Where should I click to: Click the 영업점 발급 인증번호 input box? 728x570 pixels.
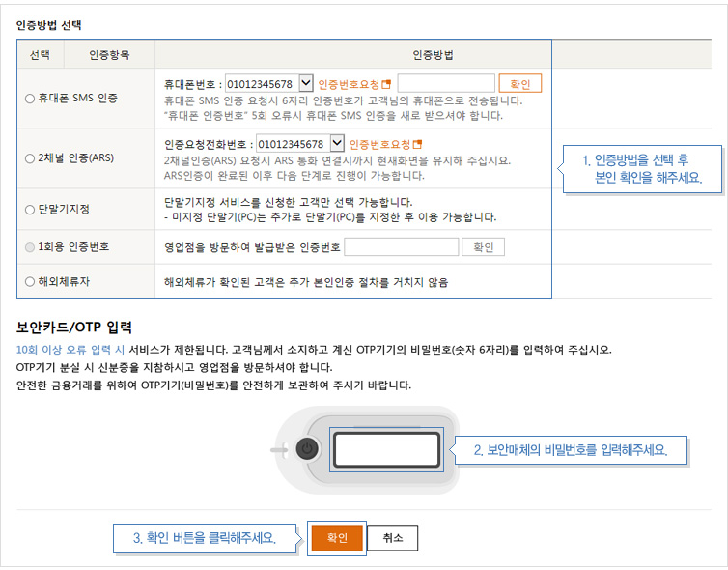(401, 247)
